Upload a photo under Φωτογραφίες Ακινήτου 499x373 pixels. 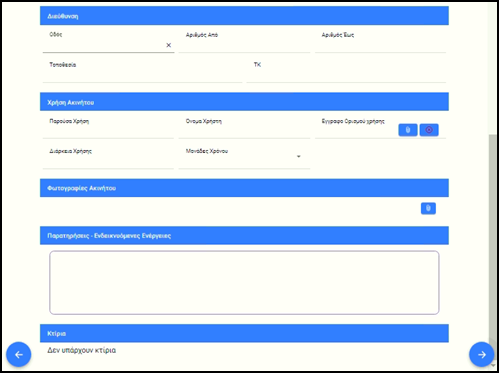[x=428, y=208]
